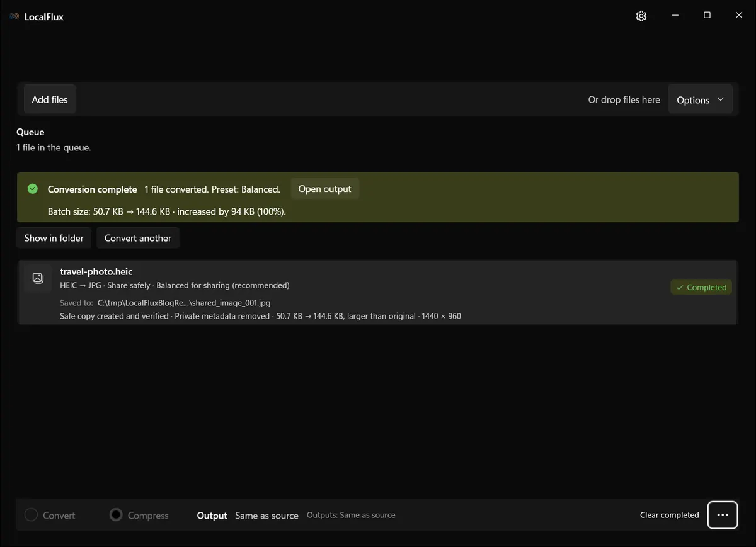Image resolution: width=756 pixels, height=547 pixels.
Task: Open settings with the gear icon
Action: 641,16
